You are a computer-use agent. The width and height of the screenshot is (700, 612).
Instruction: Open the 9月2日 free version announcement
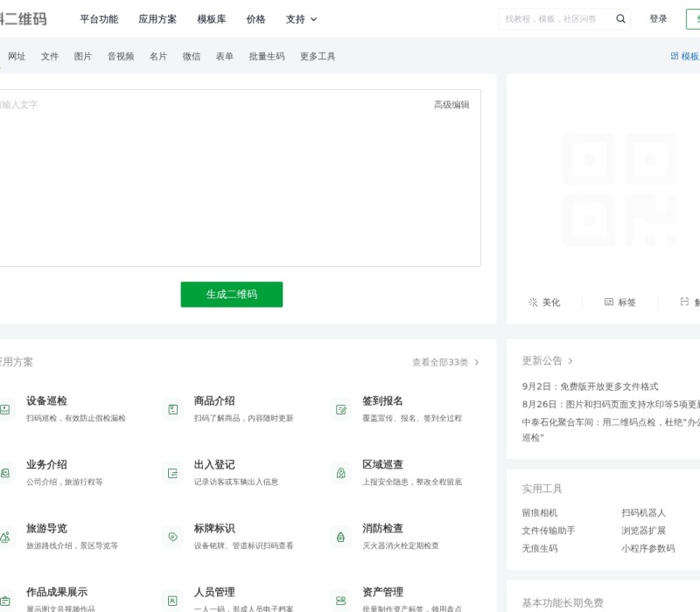pyautogui.click(x=590, y=386)
